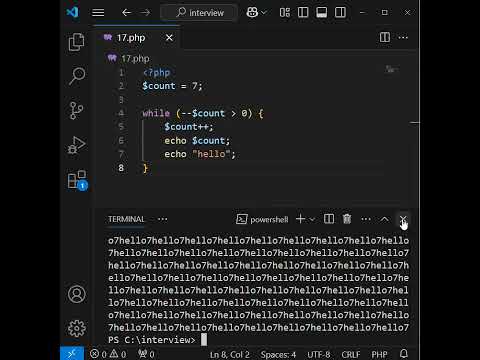Kill terminal using trash icon
The height and width of the screenshot is (360, 480).
point(347,219)
